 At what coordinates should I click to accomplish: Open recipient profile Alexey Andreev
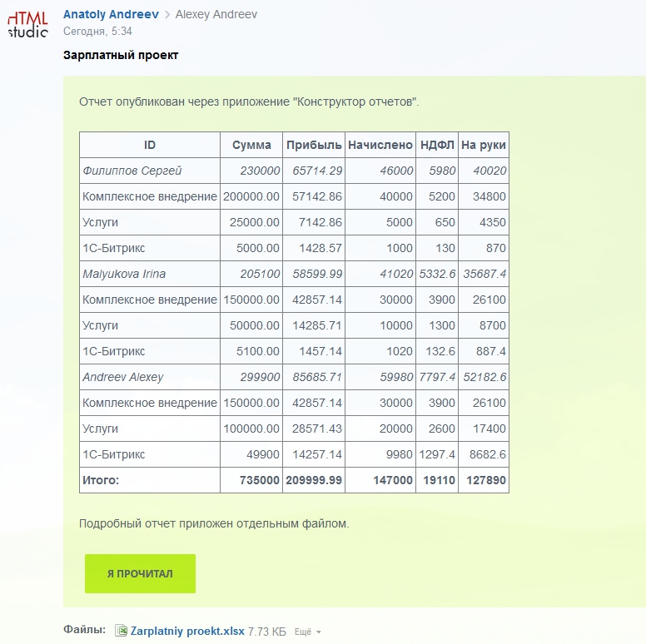[x=216, y=14]
